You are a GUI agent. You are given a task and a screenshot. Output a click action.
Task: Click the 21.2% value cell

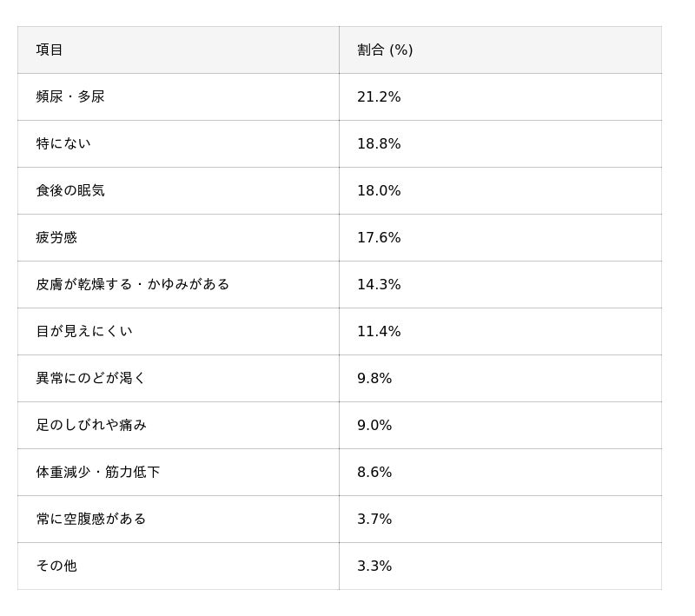click(x=379, y=97)
